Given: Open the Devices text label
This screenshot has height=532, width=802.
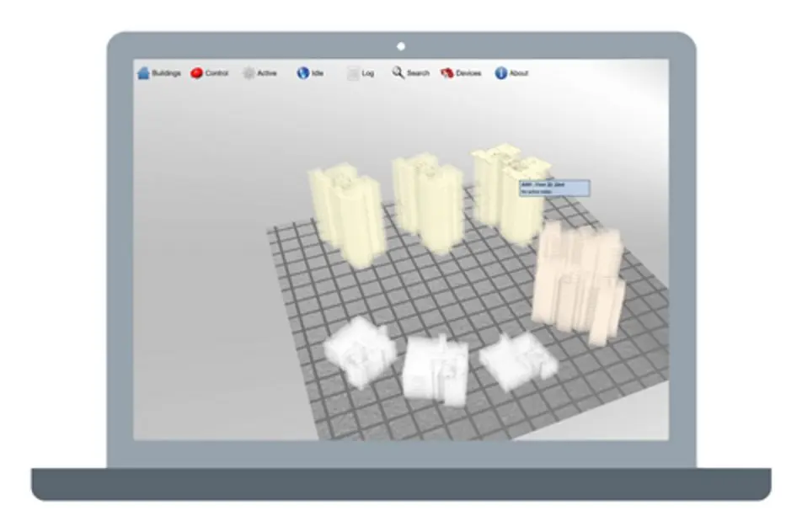Looking at the screenshot, I should 468,73.
